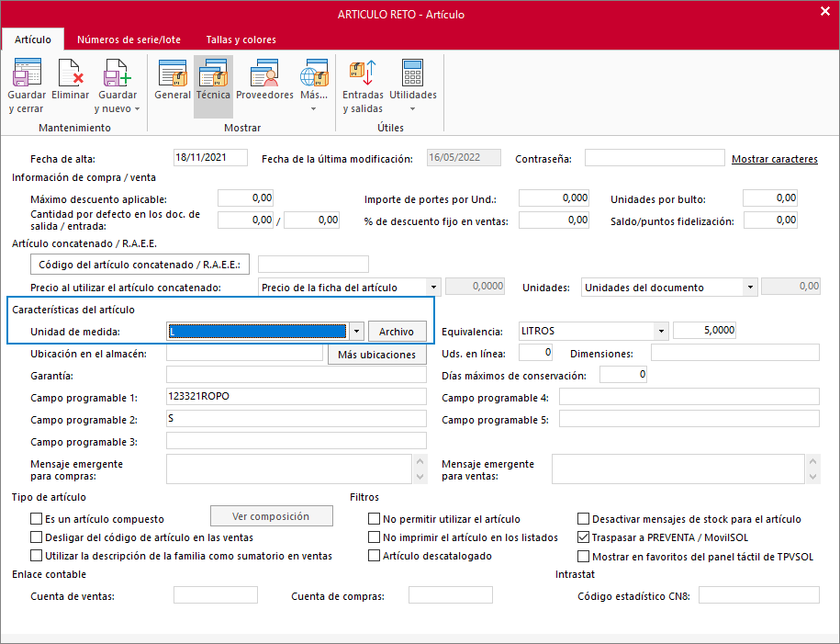Screen dimensions: 840x644
Task: Click the Mensaje emergente para compras textbox
Action: (289, 469)
